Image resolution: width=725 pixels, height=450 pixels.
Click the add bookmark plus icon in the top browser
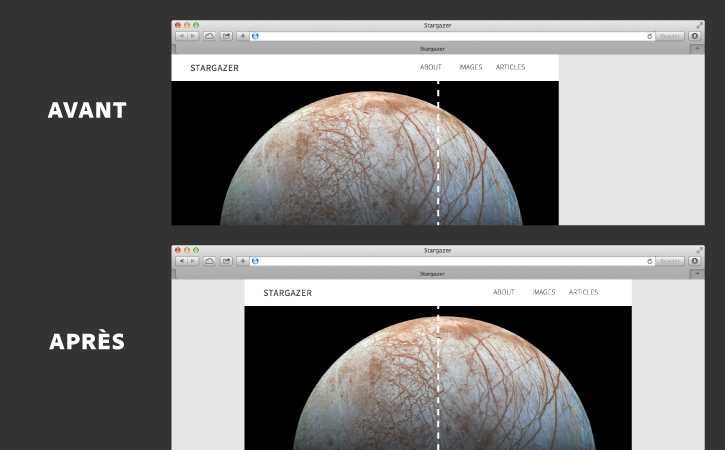(243, 36)
